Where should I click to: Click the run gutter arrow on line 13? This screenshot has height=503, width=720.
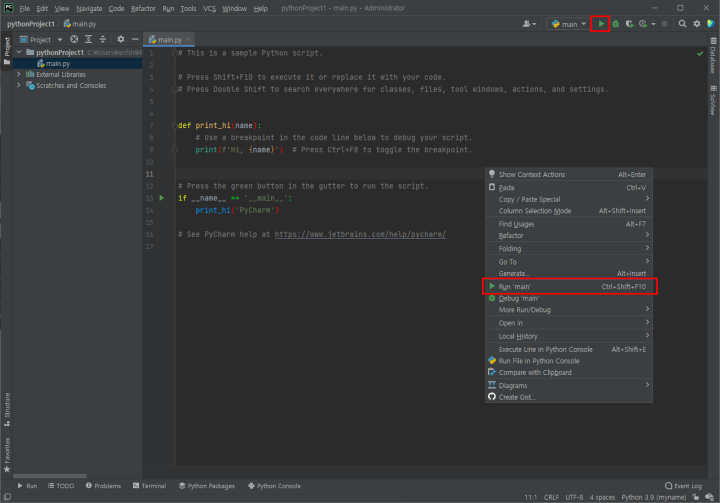click(162, 198)
